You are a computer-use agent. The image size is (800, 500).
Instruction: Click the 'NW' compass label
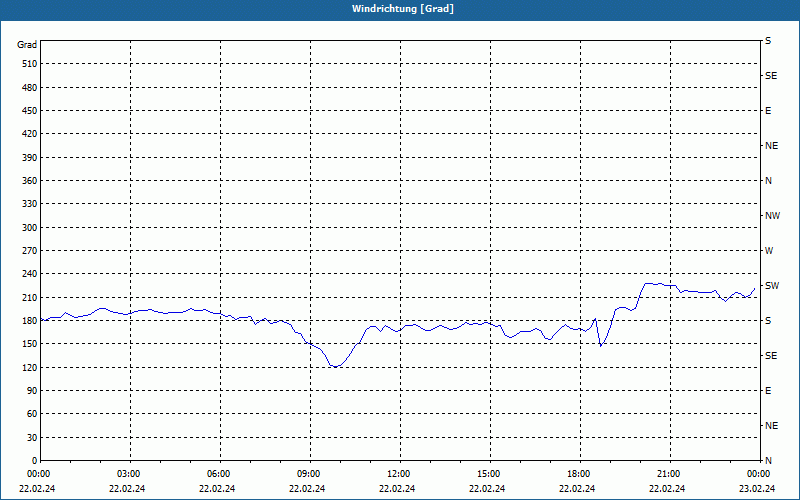(772, 216)
